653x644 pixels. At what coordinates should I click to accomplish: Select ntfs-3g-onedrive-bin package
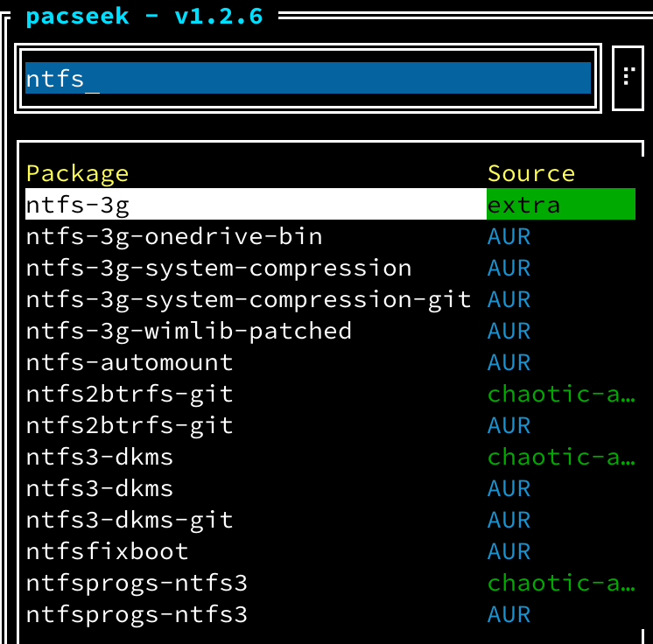173,236
